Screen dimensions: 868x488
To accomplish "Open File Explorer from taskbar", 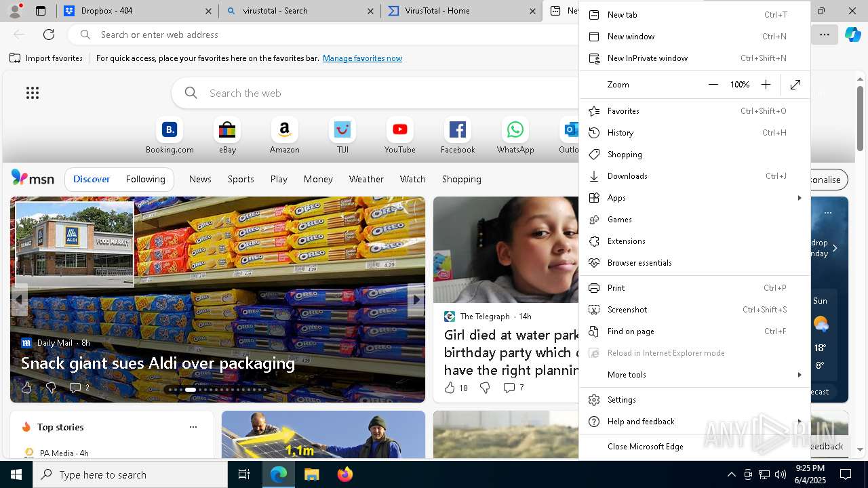I will click(311, 474).
